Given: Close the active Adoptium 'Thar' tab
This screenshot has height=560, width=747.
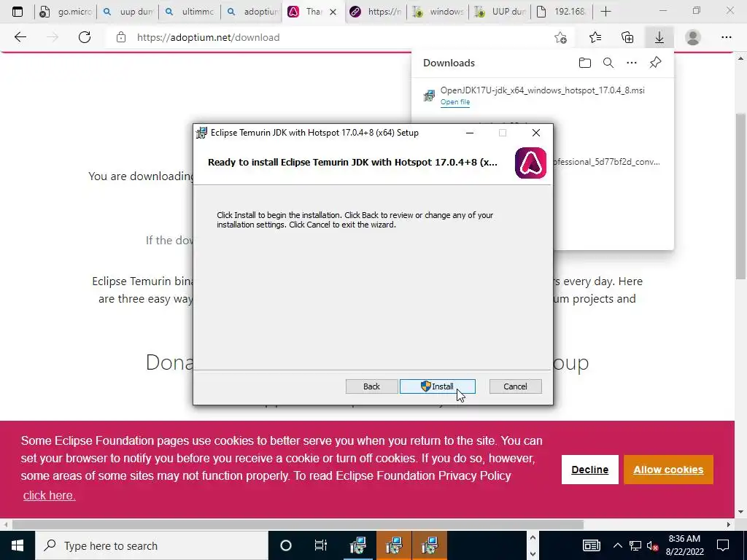Looking at the screenshot, I should coord(333,12).
